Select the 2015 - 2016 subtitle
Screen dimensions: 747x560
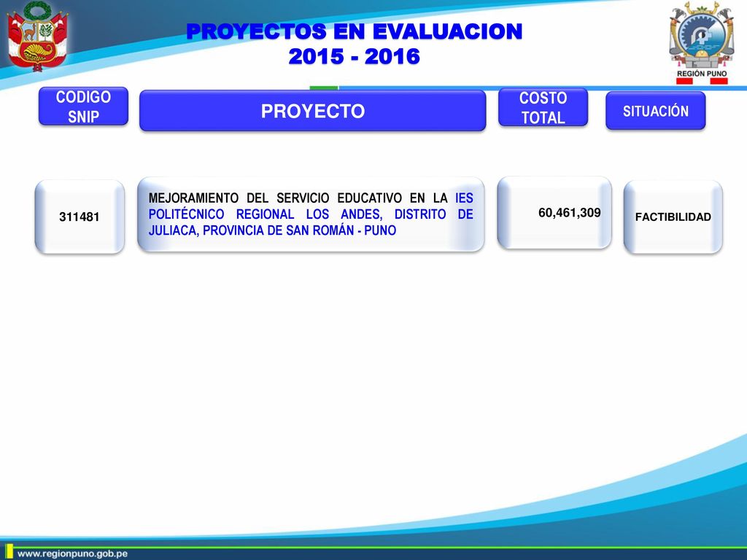(354, 57)
